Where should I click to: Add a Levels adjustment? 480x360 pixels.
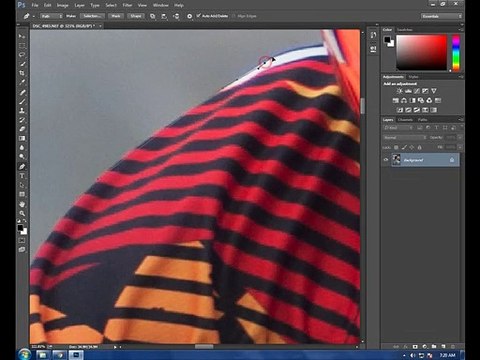tap(408, 91)
